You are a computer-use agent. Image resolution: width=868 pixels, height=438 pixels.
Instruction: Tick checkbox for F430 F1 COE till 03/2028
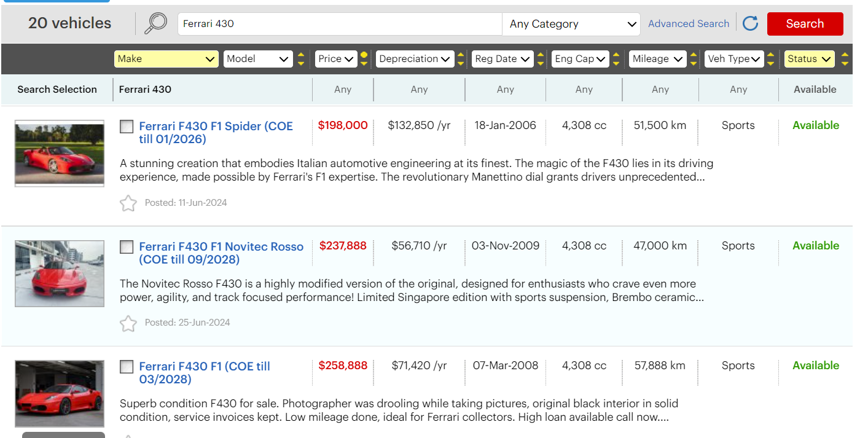(x=127, y=367)
